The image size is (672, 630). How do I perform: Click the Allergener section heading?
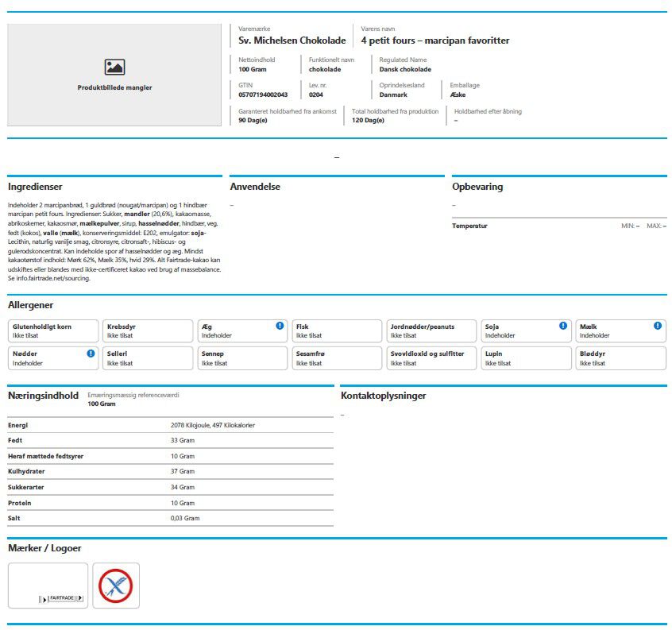point(30,305)
